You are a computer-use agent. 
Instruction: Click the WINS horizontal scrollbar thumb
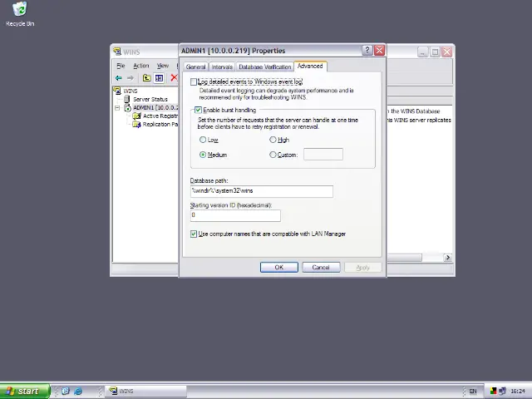[x=405, y=258]
